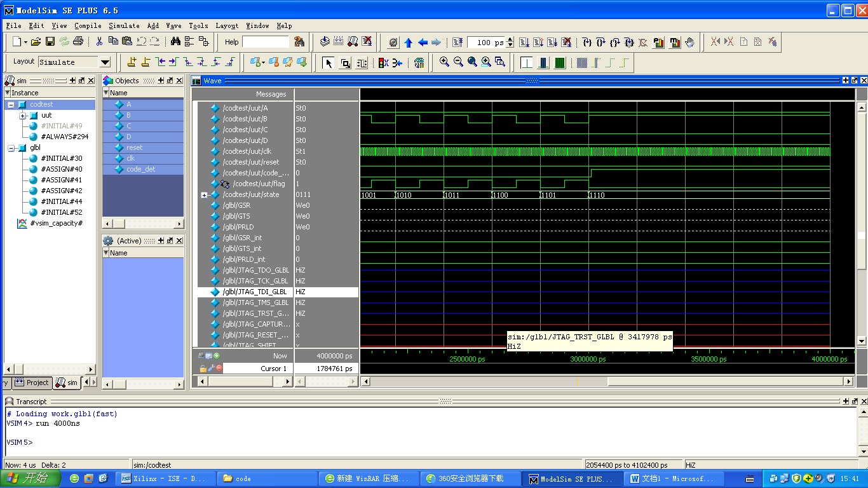Click the Insert Cursor toolbar icon

[132, 62]
